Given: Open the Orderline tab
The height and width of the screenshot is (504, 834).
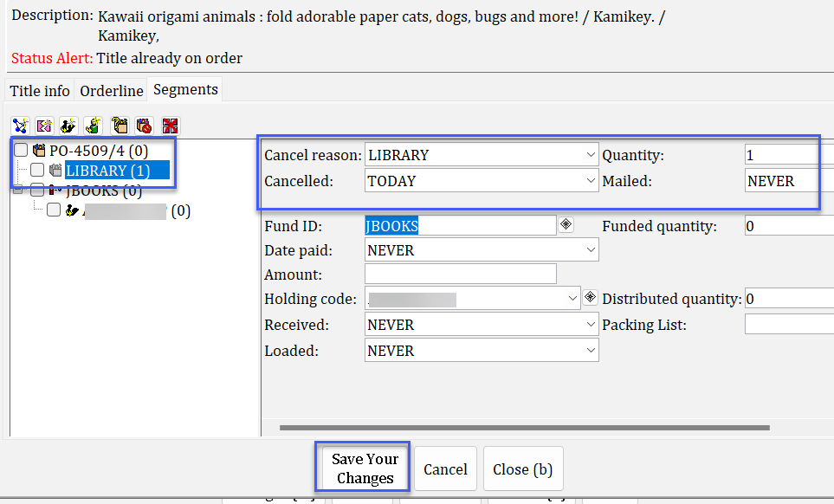Looking at the screenshot, I should (x=112, y=91).
